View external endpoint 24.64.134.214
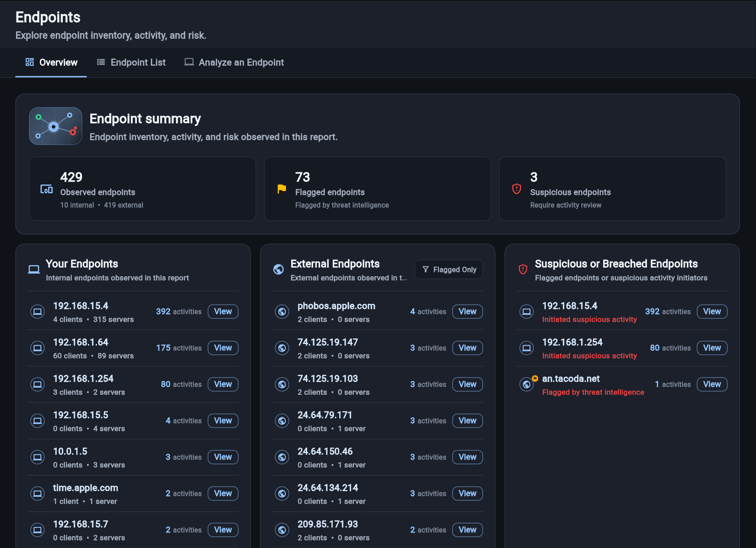This screenshot has width=756, height=548. click(467, 493)
